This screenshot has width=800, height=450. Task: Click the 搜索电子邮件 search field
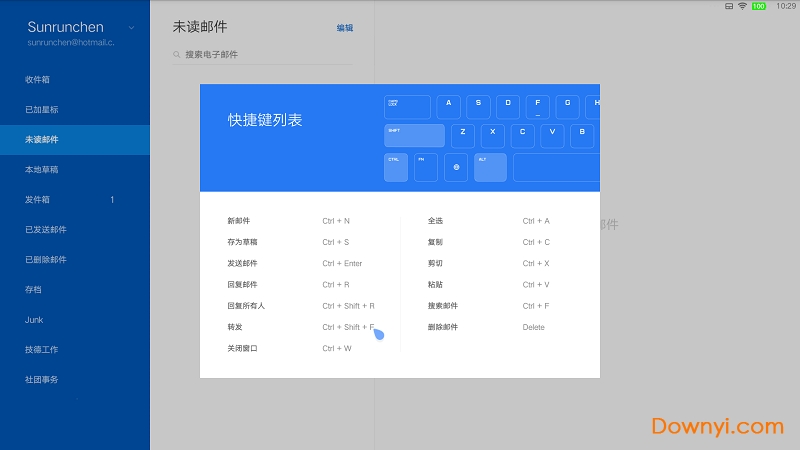tap(265, 55)
